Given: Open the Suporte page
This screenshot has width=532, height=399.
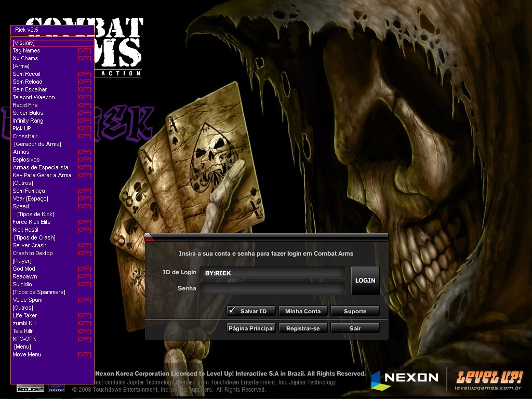Looking at the screenshot, I should pos(355,311).
